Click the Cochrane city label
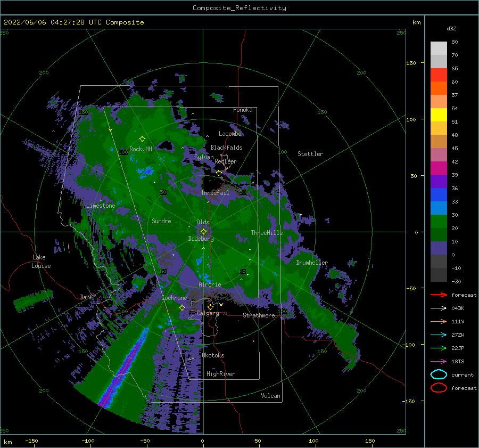Viewport: 479px width, 448px height. click(x=174, y=298)
